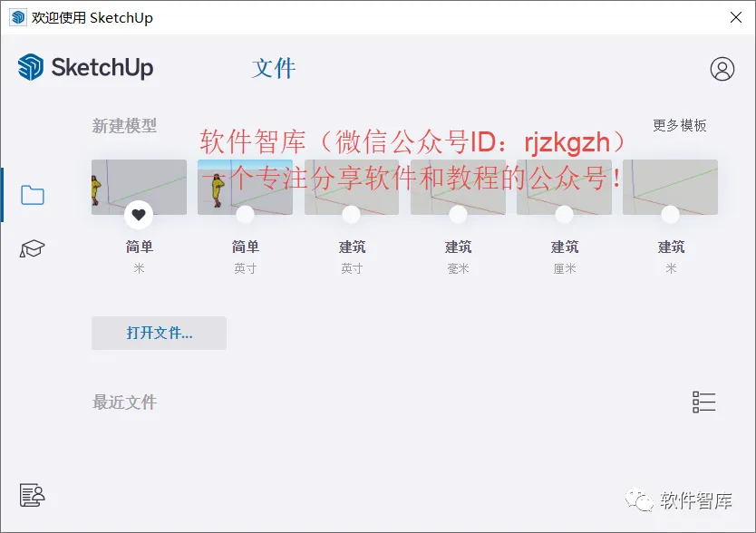Viewport: 756px width, 533px height.
Task: Click the 最近文件 section label
Action: (x=124, y=402)
